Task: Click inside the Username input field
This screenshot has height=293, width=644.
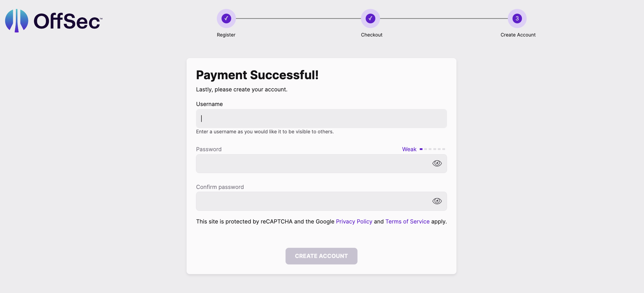Action: (321, 118)
